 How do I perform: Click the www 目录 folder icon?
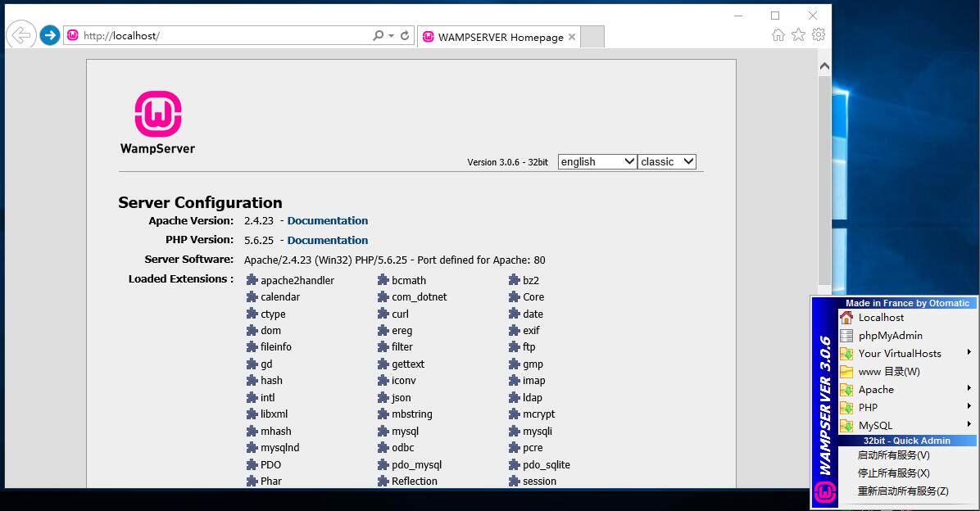846,372
